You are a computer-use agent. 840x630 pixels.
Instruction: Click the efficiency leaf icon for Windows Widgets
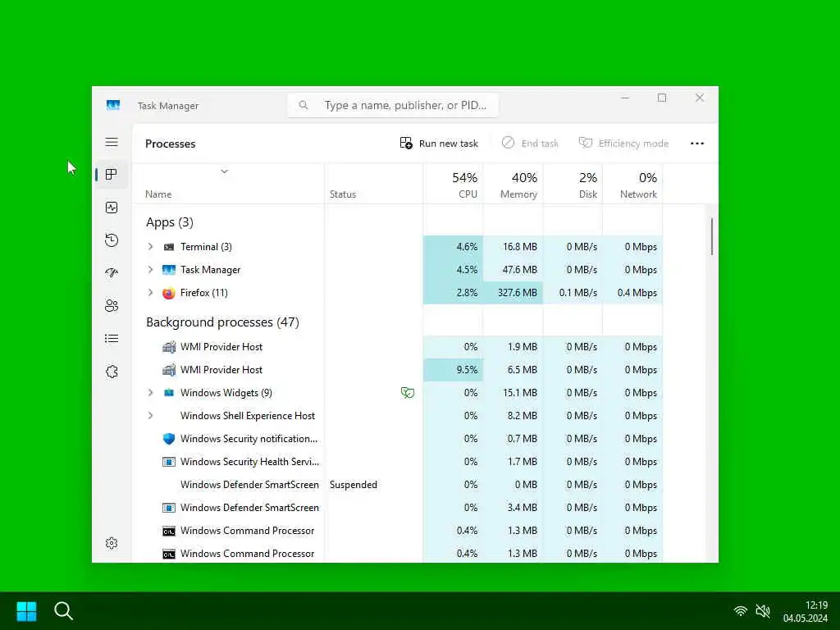click(x=407, y=393)
